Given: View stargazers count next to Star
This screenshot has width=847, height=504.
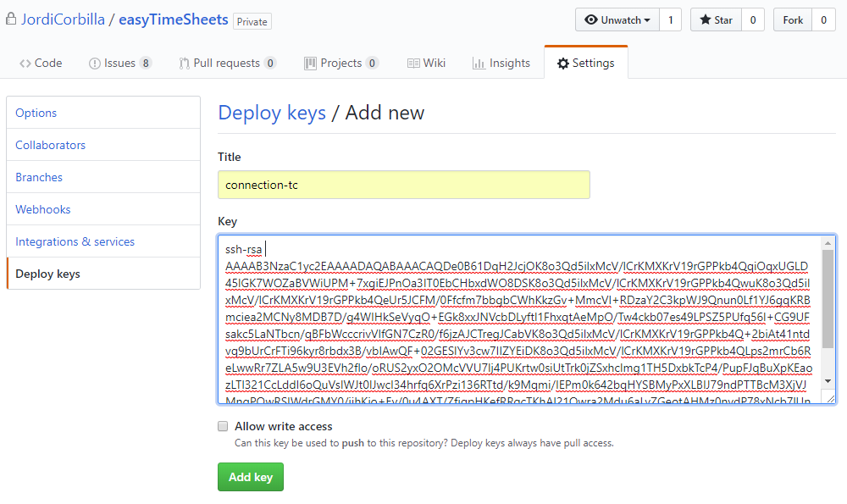Looking at the screenshot, I should pyautogui.click(x=752, y=20).
